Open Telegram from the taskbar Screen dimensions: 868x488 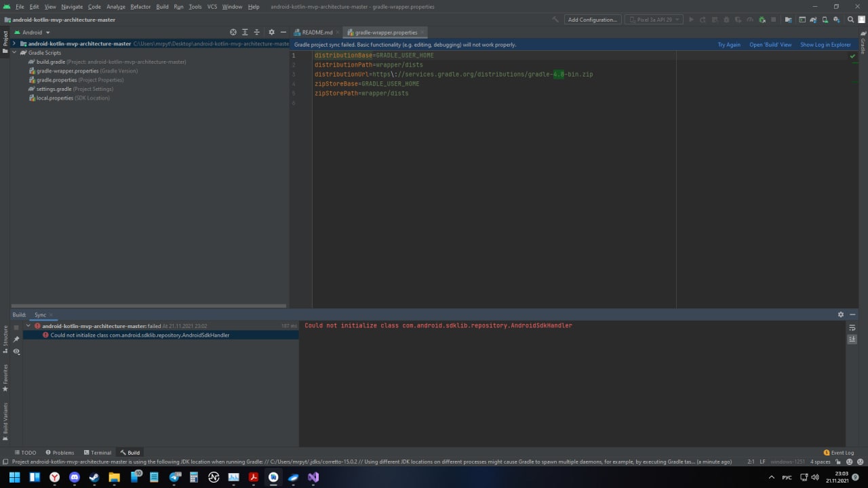click(x=174, y=477)
